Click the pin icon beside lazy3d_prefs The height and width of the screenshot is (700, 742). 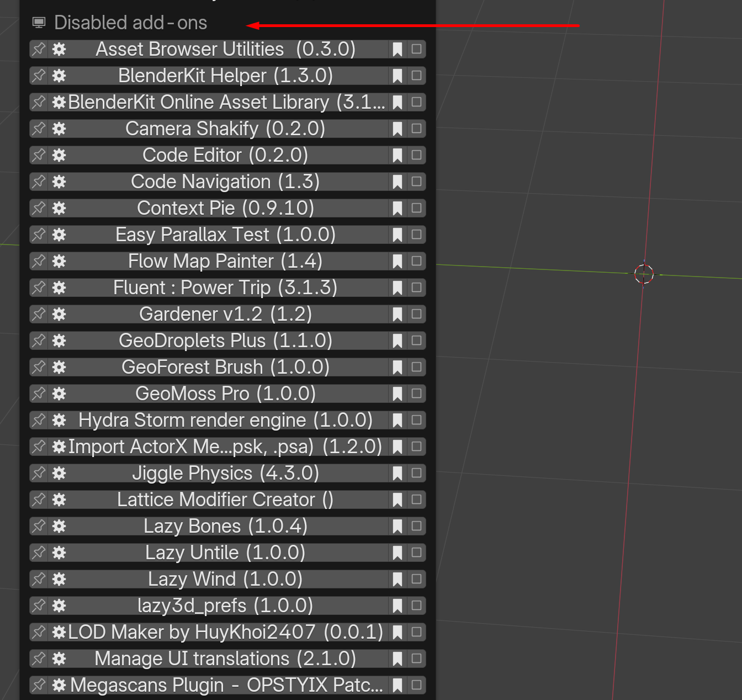[x=39, y=606]
